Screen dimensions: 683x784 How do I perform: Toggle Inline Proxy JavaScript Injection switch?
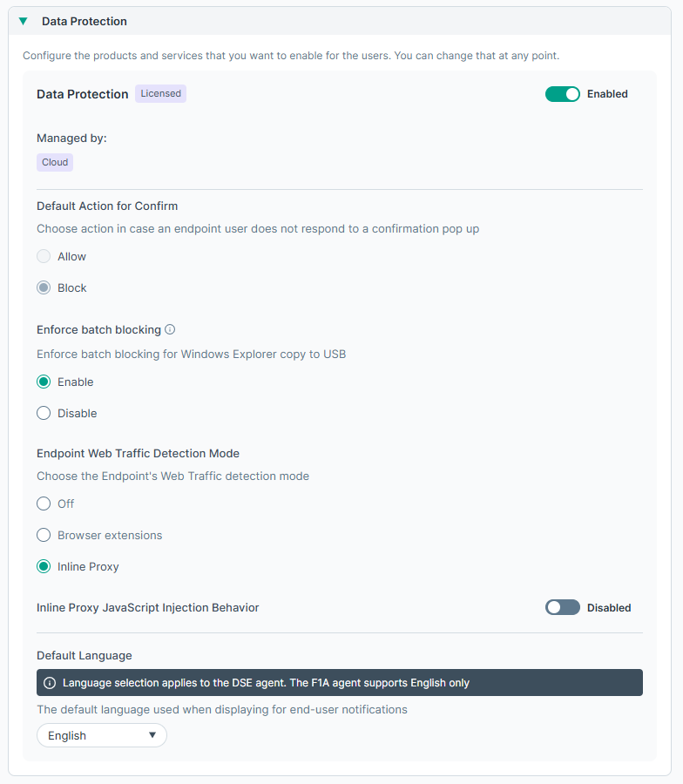click(562, 608)
